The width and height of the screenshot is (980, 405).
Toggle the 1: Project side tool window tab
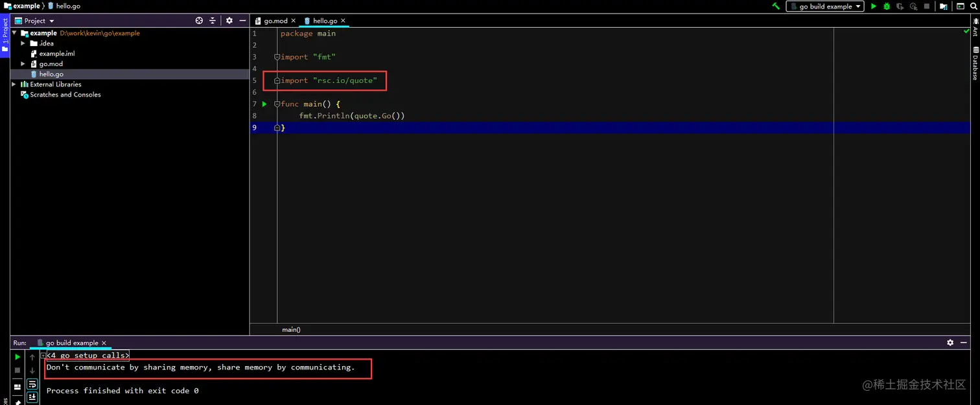click(x=5, y=36)
